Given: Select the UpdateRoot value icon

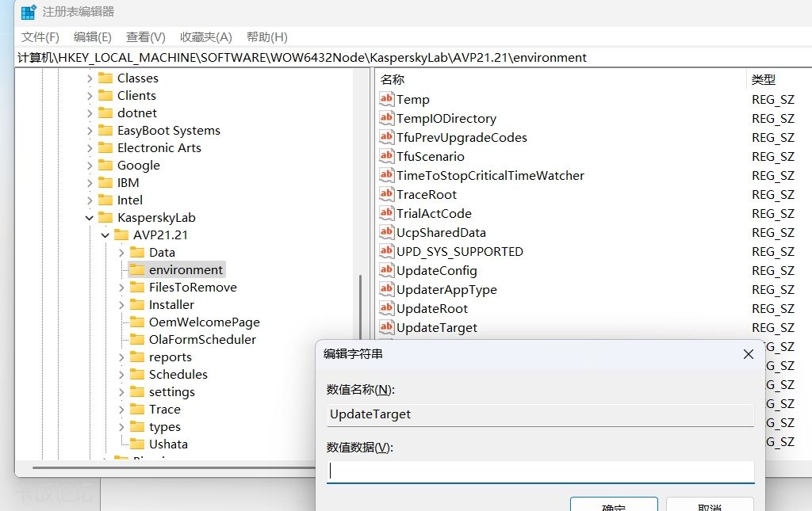Looking at the screenshot, I should pyautogui.click(x=386, y=308).
